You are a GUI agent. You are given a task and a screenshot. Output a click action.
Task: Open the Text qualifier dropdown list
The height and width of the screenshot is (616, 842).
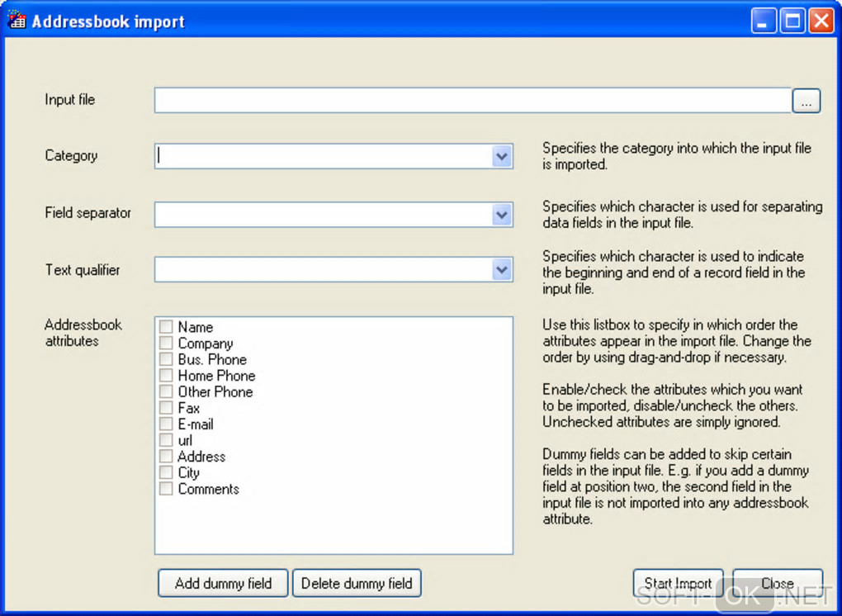[502, 269]
